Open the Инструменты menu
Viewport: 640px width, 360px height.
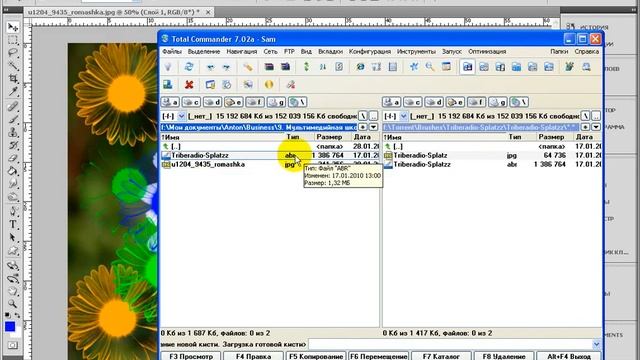pos(416,51)
